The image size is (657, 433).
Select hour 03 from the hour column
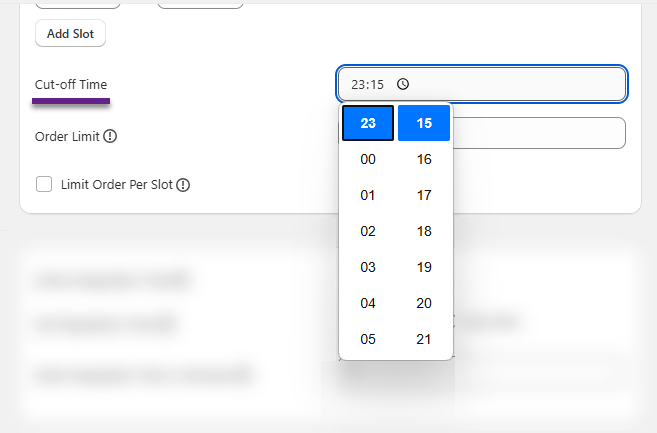tap(368, 267)
